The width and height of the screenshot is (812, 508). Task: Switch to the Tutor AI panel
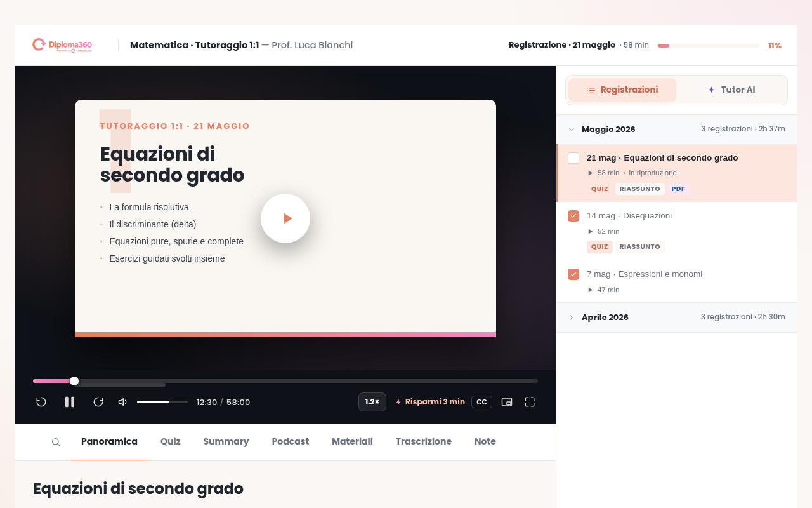coord(731,90)
